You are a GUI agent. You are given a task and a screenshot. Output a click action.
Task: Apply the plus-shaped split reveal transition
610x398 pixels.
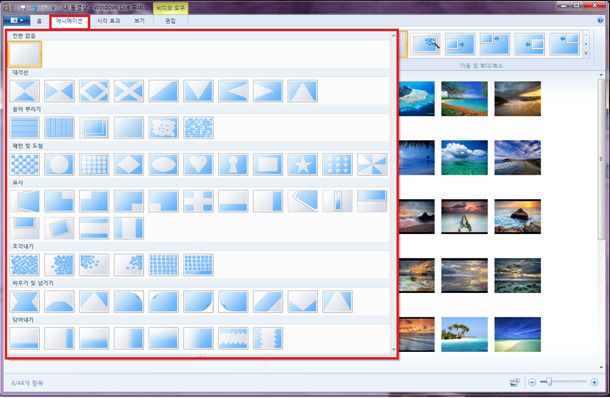198,201
